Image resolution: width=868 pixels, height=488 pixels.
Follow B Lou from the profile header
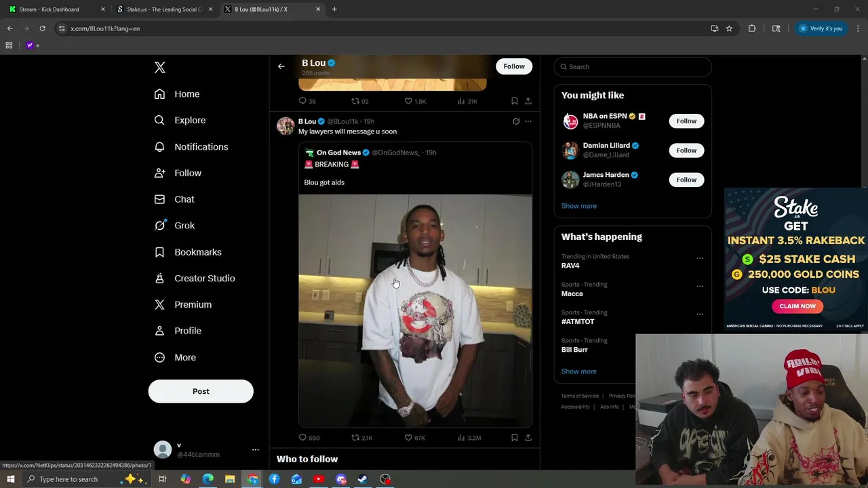pyautogui.click(x=514, y=66)
